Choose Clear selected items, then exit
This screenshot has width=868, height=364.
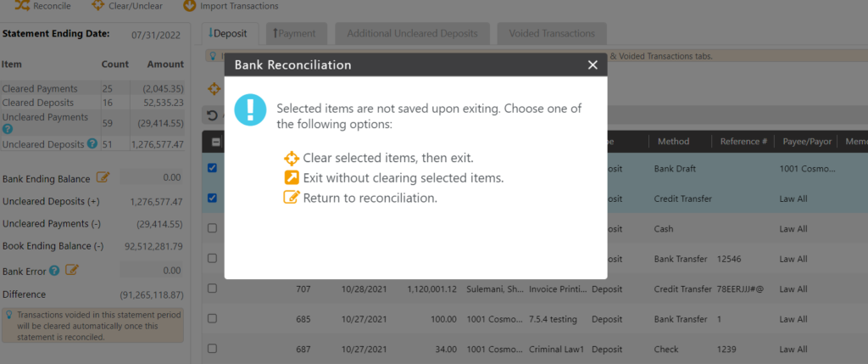coord(378,158)
